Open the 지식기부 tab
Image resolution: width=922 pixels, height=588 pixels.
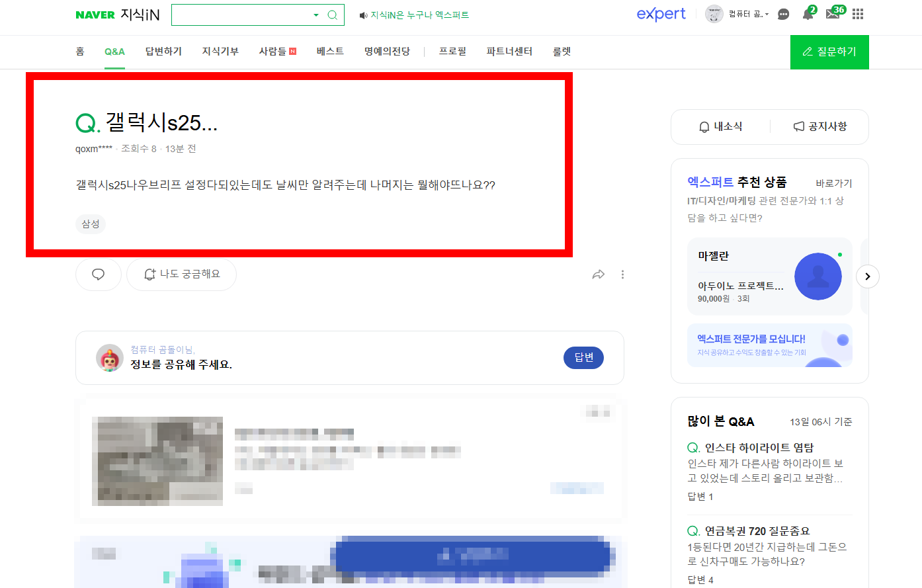tap(220, 51)
